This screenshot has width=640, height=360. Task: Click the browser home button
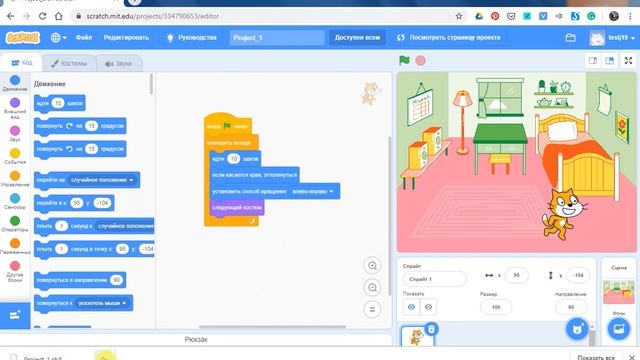click(59, 16)
